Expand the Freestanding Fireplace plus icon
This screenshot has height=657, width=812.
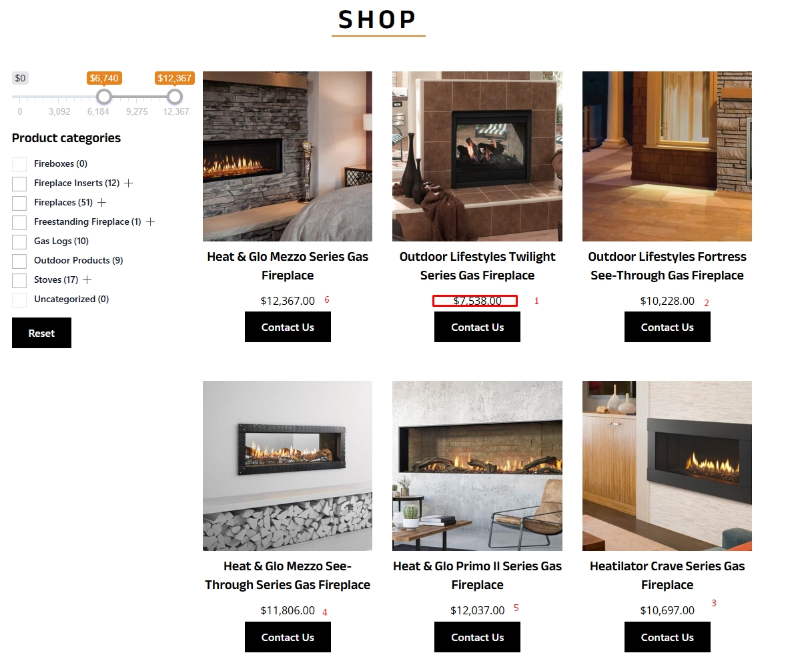tap(150, 221)
